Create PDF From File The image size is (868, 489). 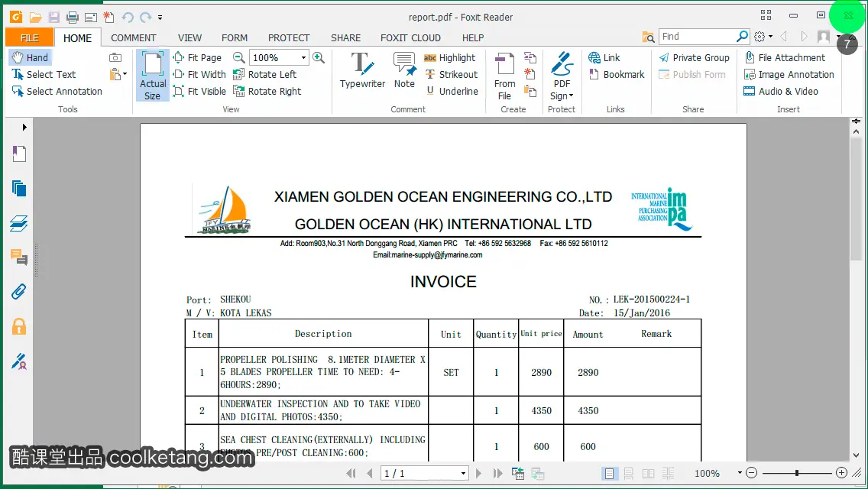504,76
